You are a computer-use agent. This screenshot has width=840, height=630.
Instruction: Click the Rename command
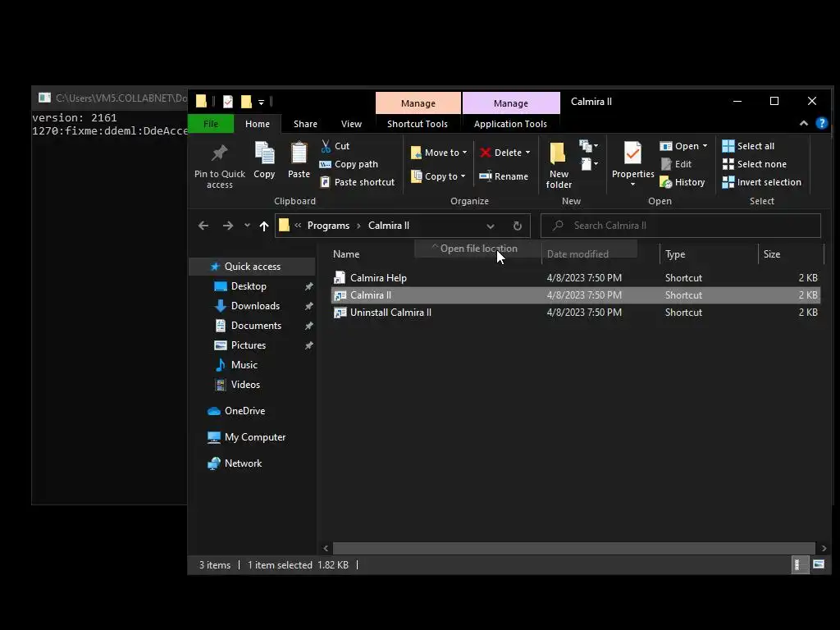coord(504,176)
